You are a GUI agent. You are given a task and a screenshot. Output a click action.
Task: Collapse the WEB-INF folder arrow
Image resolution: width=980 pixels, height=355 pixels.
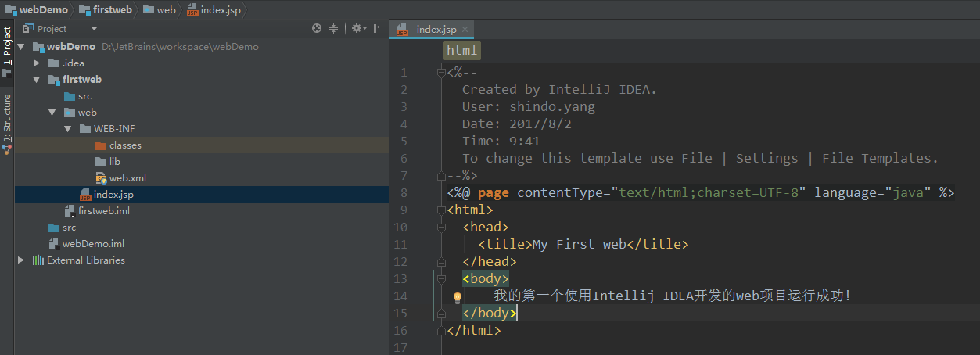pyautogui.click(x=68, y=129)
